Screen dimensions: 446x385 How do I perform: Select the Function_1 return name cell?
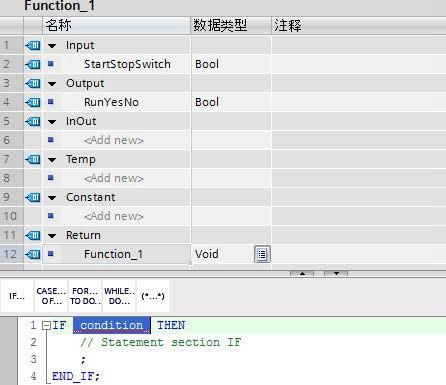pyautogui.click(x=117, y=254)
